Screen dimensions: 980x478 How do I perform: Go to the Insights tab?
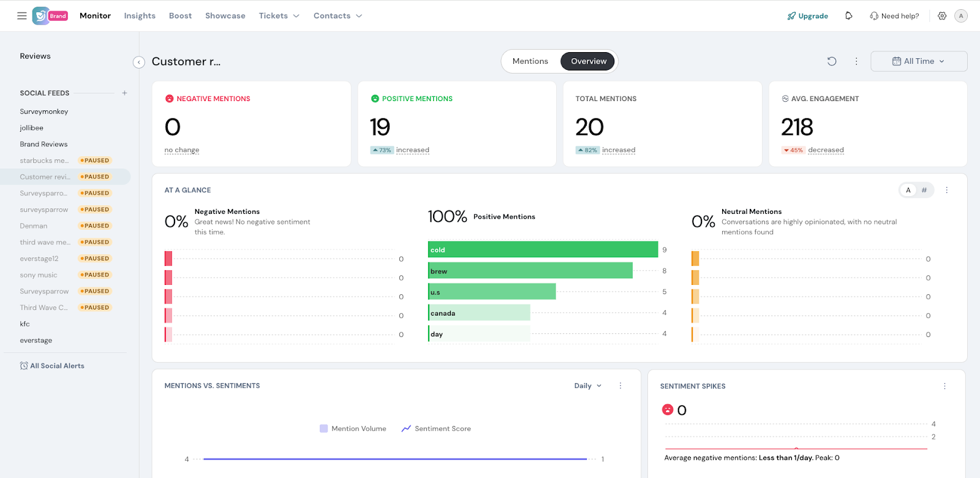click(140, 16)
